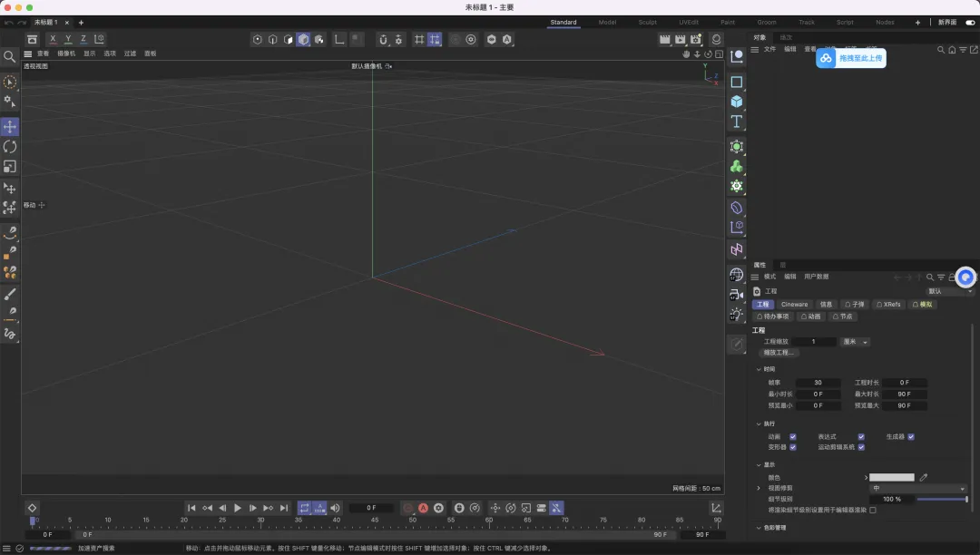Toggle the 新界面 switch

[x=970, y=23]
